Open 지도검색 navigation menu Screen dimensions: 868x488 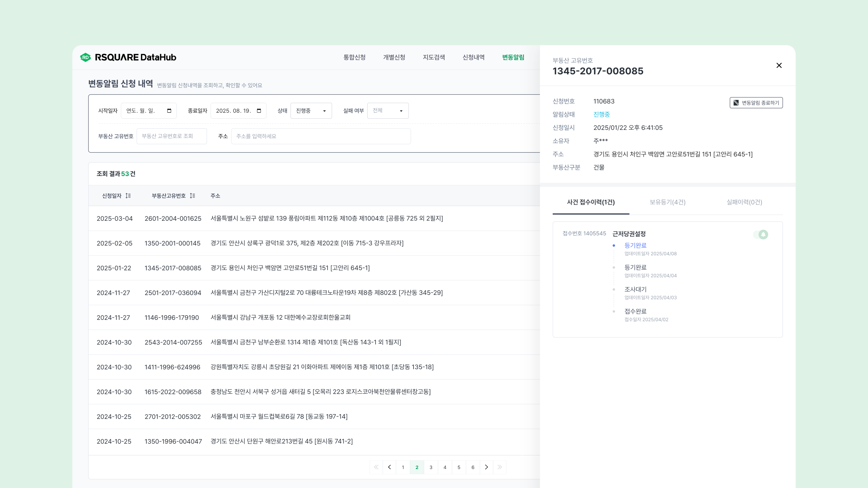[434, 57]
